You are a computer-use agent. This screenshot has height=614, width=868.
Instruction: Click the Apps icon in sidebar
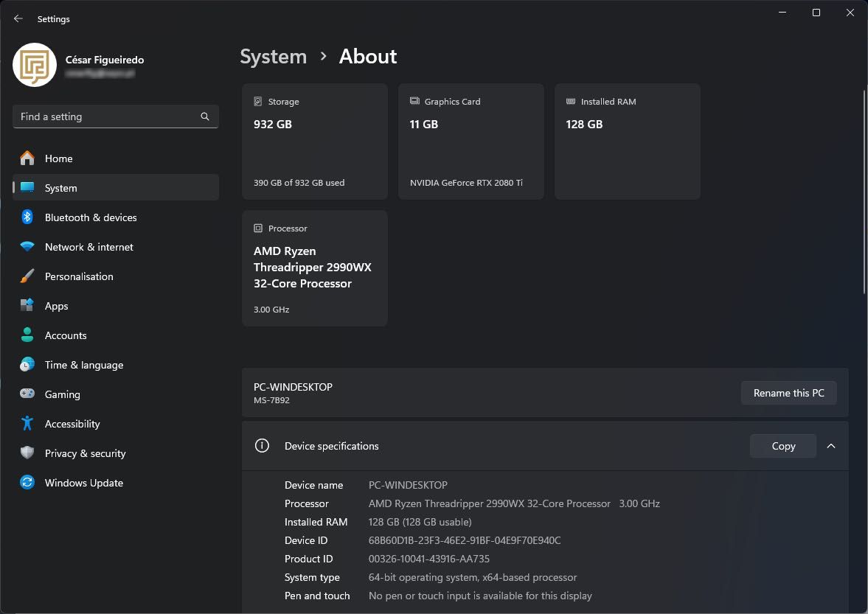click(x=27, y=304)
